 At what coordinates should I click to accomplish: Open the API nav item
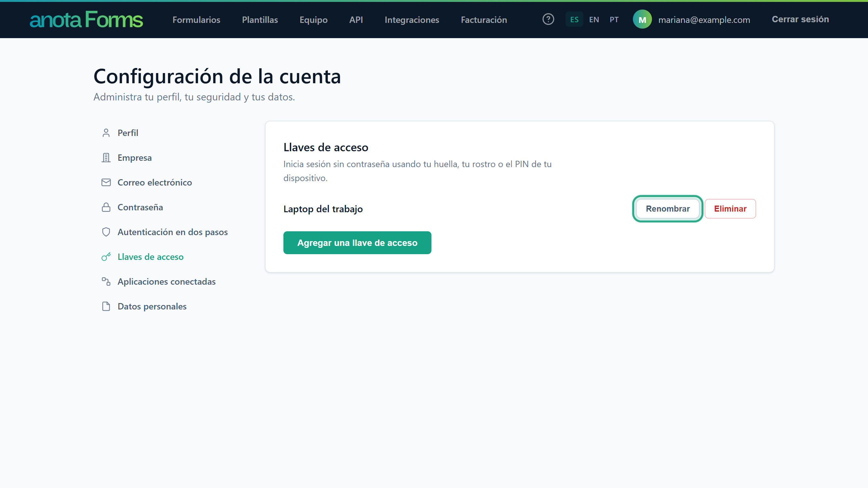356,20
